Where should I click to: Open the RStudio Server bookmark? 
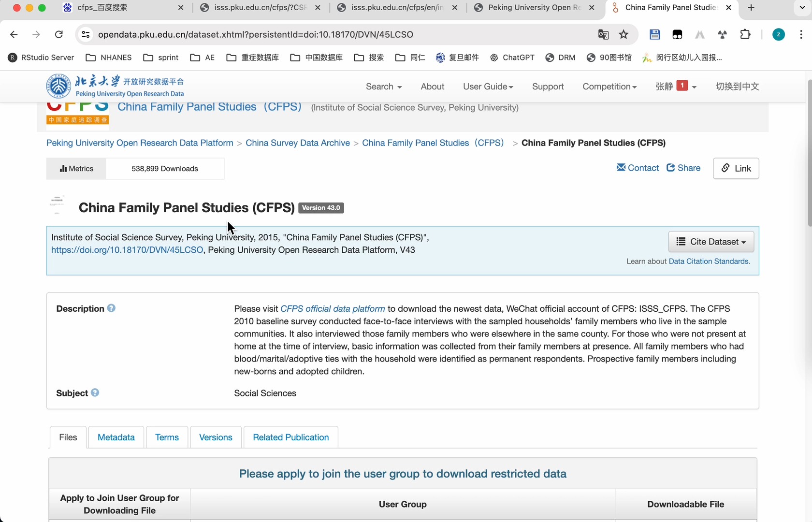click(x=41, y=58)
